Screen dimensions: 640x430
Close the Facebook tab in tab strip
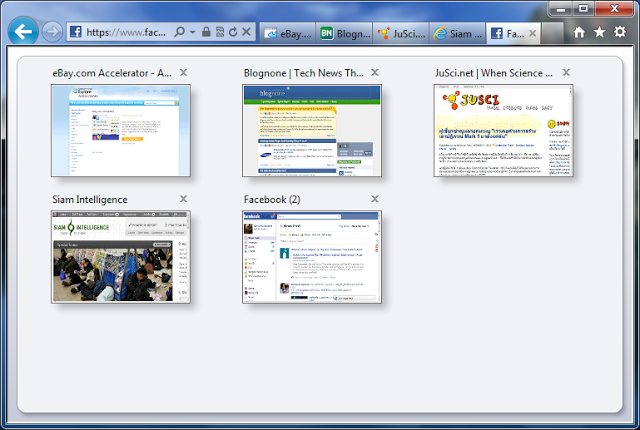coord(532,33)
